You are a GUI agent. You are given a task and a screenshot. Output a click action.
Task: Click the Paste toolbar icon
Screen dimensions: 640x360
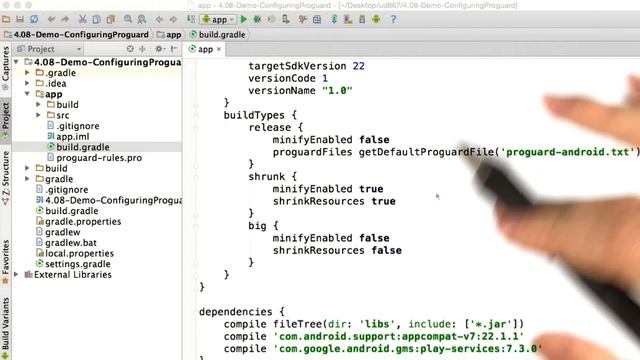(111, 19)
